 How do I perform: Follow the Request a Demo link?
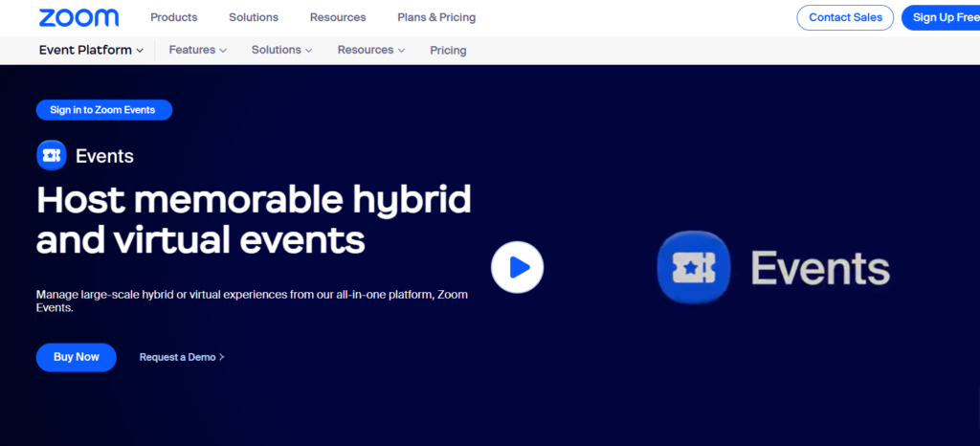(182, 357)
